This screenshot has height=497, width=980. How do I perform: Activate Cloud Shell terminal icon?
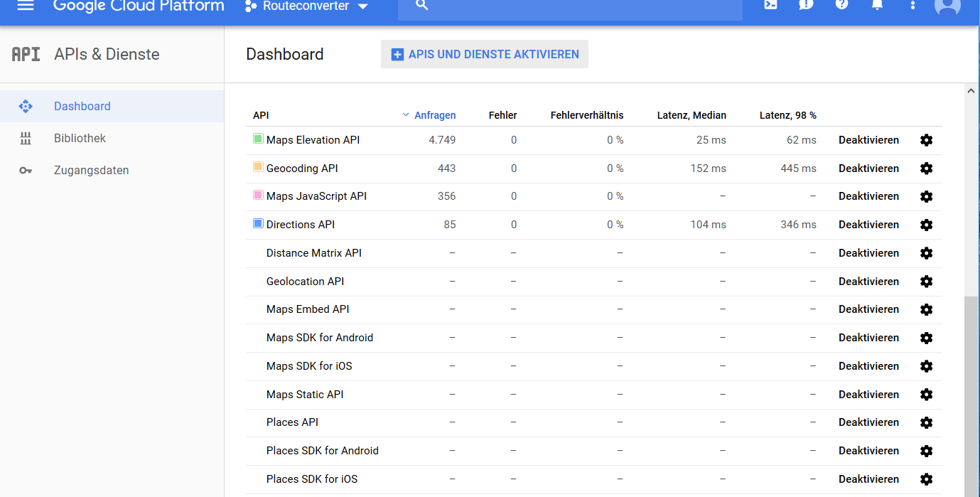(x=770, y=5)
